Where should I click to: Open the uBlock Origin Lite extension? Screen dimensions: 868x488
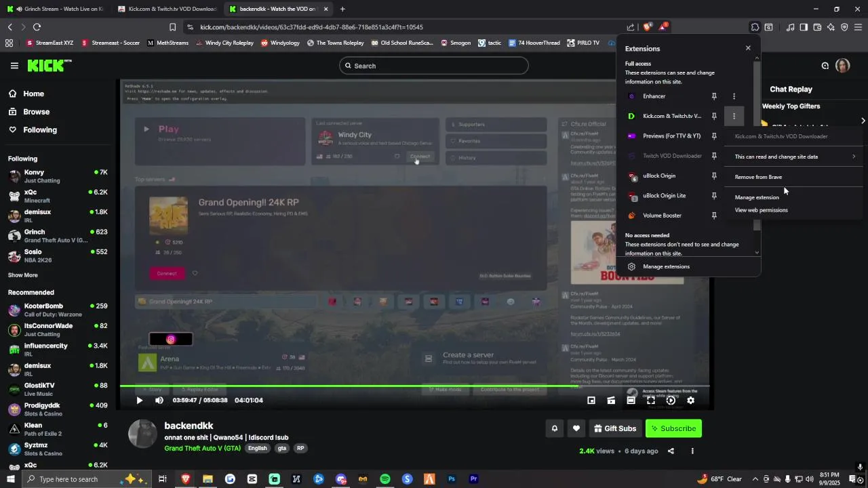(x=665, y=196)
